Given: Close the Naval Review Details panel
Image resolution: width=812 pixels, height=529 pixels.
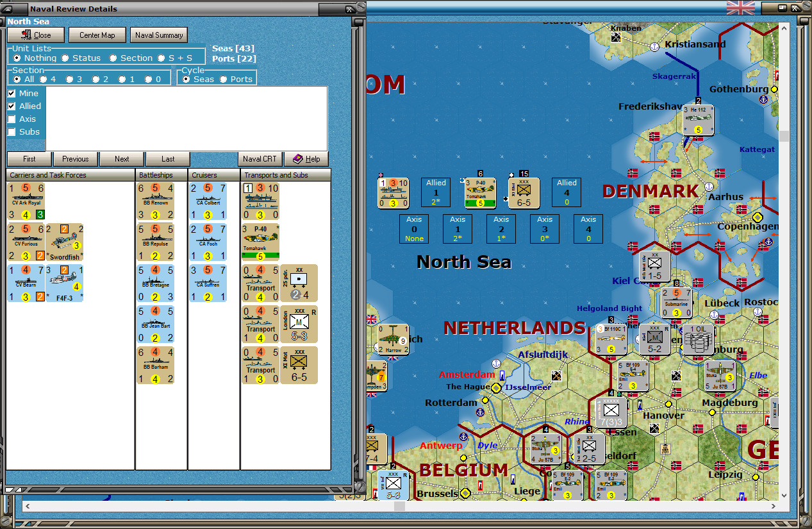Looking at the screenshot, I should tap(36, 35).
